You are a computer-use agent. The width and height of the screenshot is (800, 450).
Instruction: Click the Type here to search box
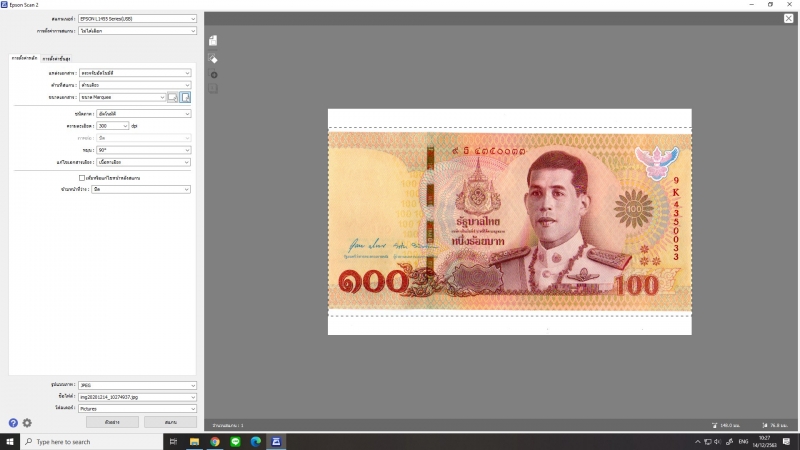coord(92,442)
